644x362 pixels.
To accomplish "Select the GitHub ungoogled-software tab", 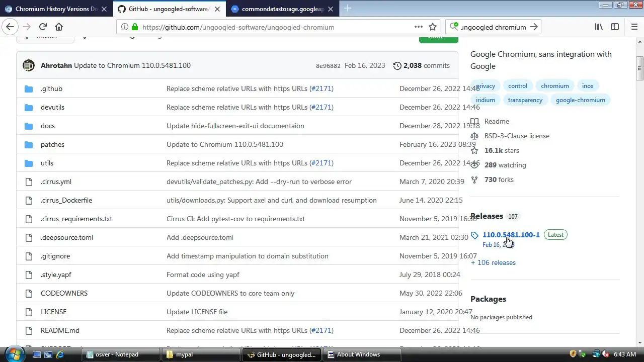I will click(169, 9).
